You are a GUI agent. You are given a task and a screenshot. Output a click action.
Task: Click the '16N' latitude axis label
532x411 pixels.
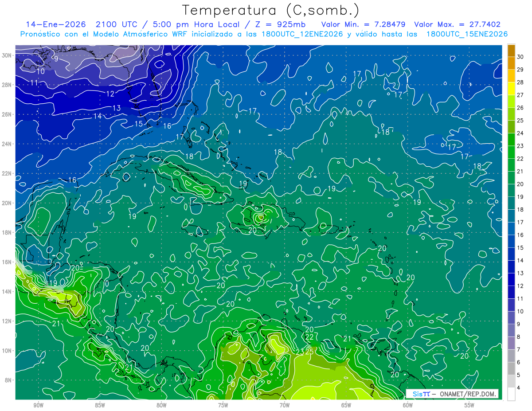tap(8, 262)
